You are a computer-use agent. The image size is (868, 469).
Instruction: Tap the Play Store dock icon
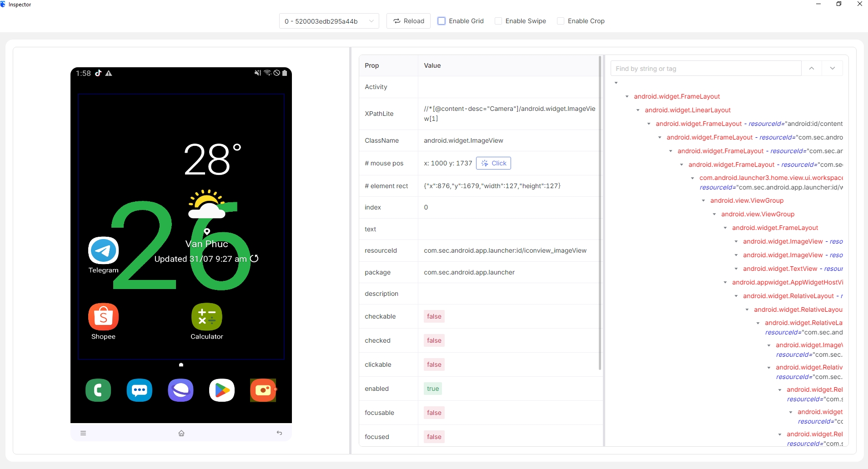click(222, 390)
